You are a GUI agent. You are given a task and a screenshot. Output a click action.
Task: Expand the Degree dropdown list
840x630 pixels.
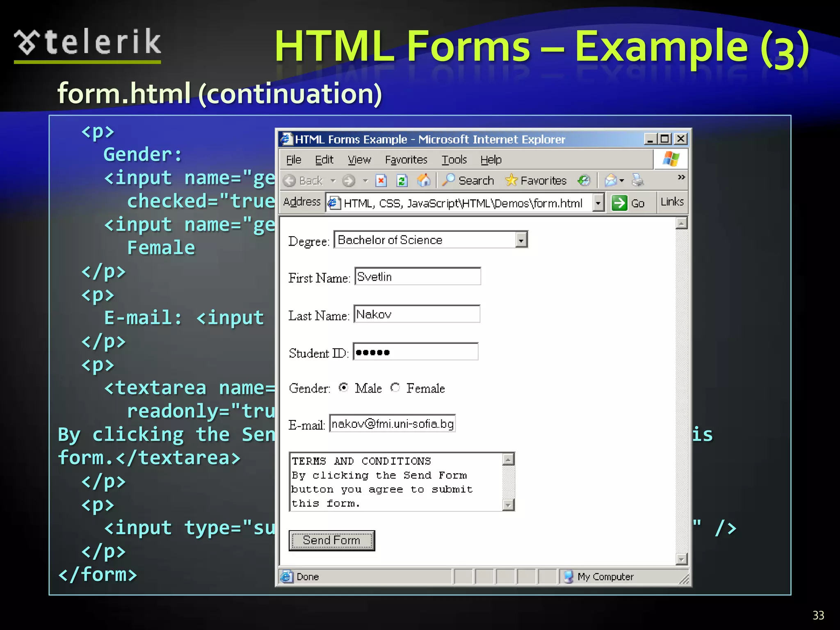521,240
